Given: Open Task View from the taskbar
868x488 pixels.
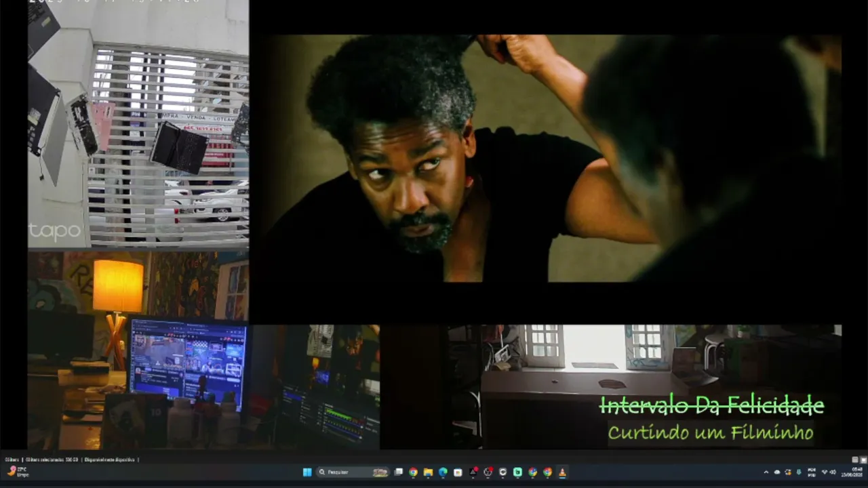Looking at the screenshot, I should click(399, 472).
